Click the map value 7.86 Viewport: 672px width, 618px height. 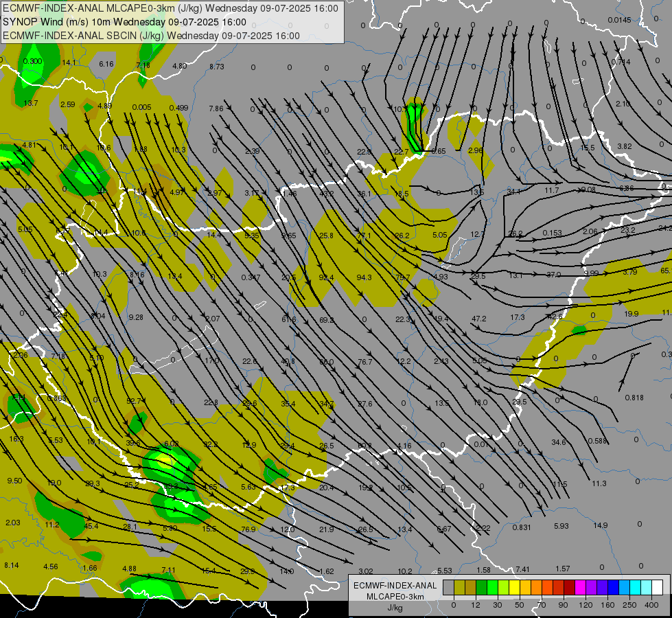click(216, 108)
